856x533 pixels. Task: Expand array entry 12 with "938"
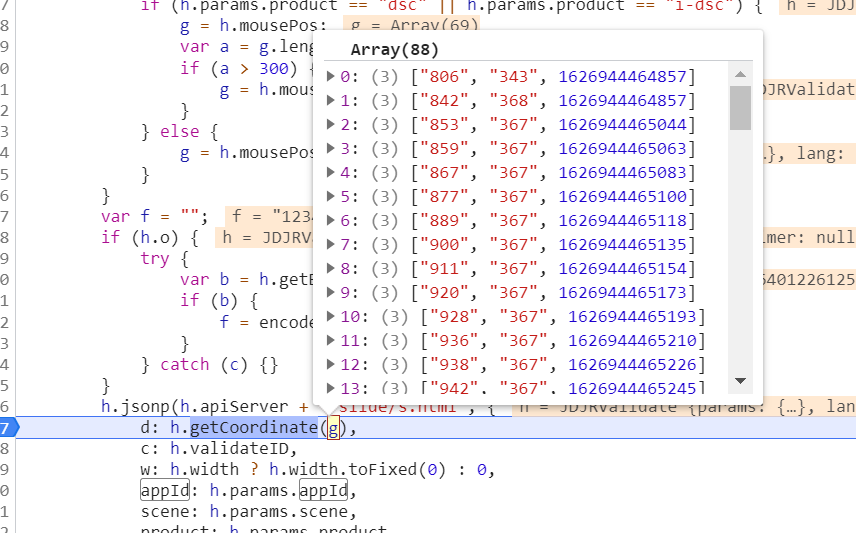tap(330, 365)
